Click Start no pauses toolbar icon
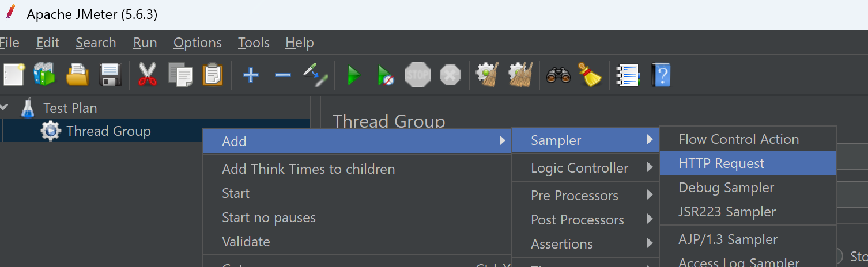The width and height of the screenshot is (868, 267). [385, 75]
